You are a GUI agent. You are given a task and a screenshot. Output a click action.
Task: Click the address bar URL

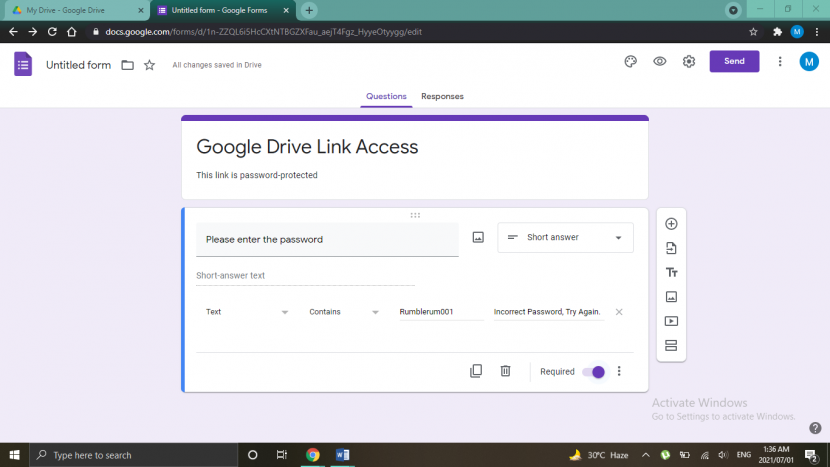[x=264, y=32]
